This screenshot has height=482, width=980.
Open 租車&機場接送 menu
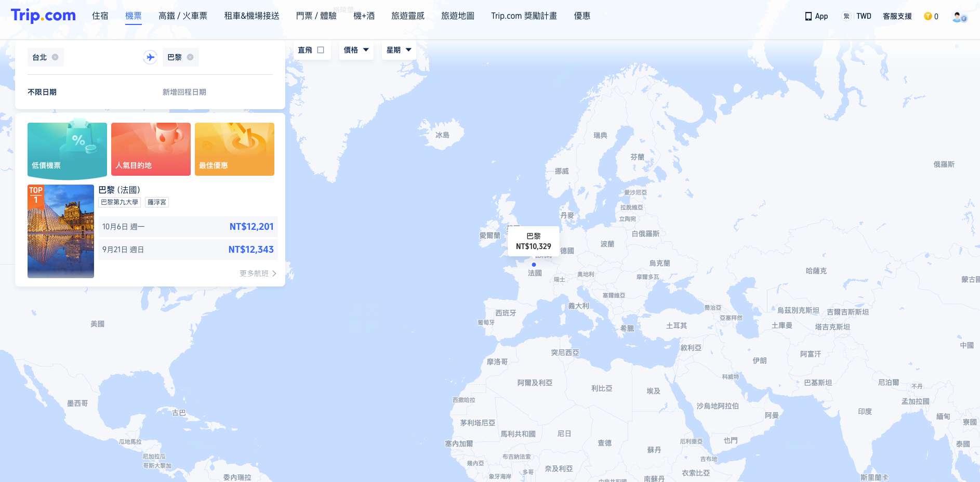pyautogui.click(x=251, y=16)
